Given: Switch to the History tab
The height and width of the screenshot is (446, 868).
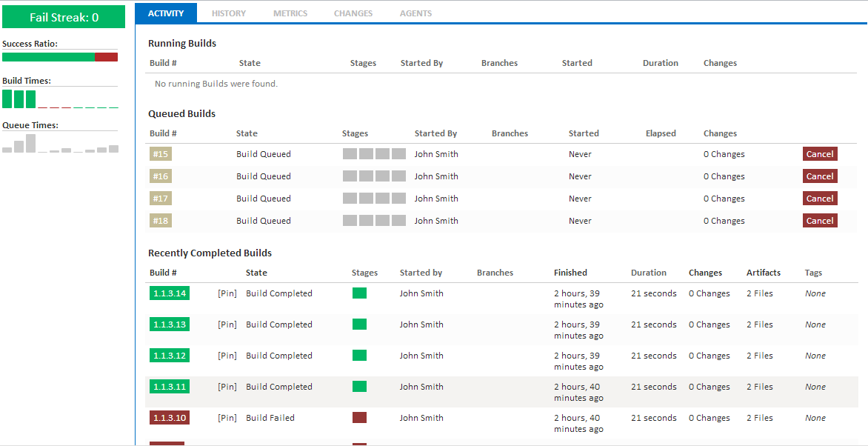Looking at the screenshot, I should click(229, 13).
